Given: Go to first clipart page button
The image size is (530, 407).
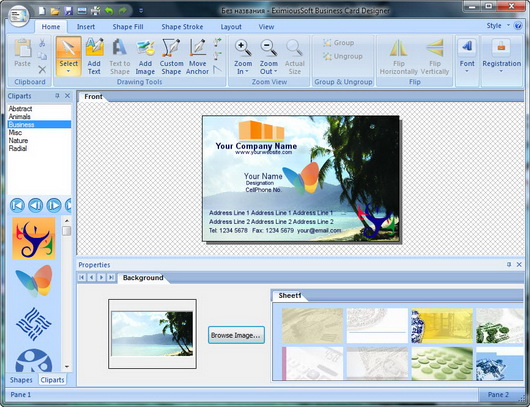Looking at the screenshot, I should point(18,206).
